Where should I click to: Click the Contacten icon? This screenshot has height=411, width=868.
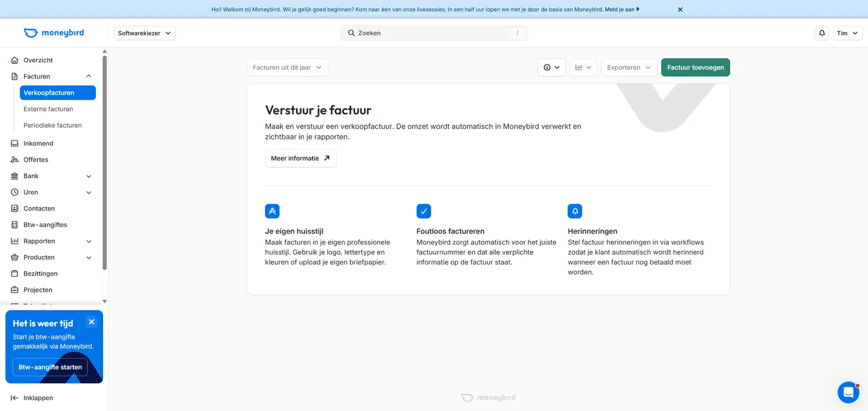[x=15, y=208]
